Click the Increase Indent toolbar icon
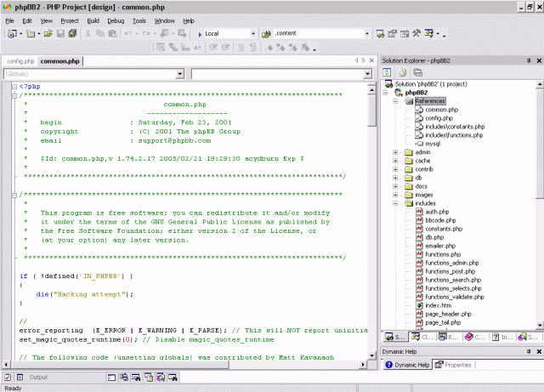The width and height of the screenshot is (544, 392). (x=225, y=48)
